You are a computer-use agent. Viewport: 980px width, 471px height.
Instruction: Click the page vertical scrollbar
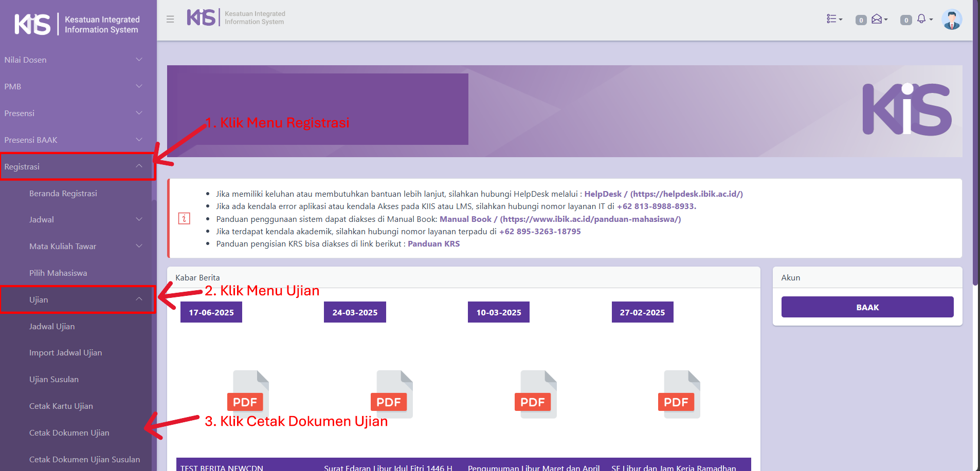(975, 154)
